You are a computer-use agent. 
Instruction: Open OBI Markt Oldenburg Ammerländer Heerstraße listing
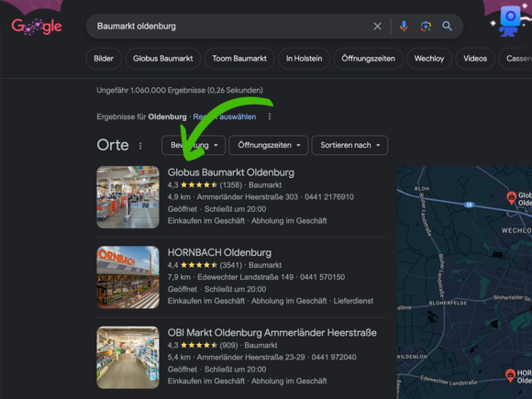tap(272, 332)
